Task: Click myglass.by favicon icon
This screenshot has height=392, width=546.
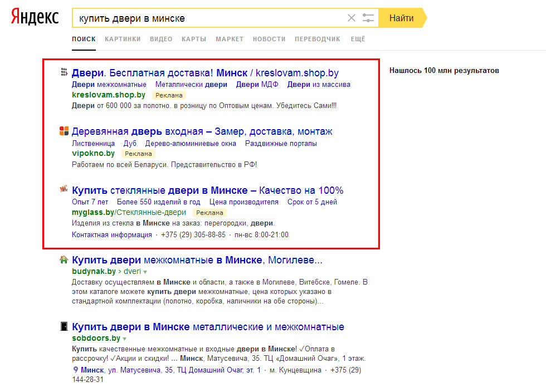Action: click(64, 190)
